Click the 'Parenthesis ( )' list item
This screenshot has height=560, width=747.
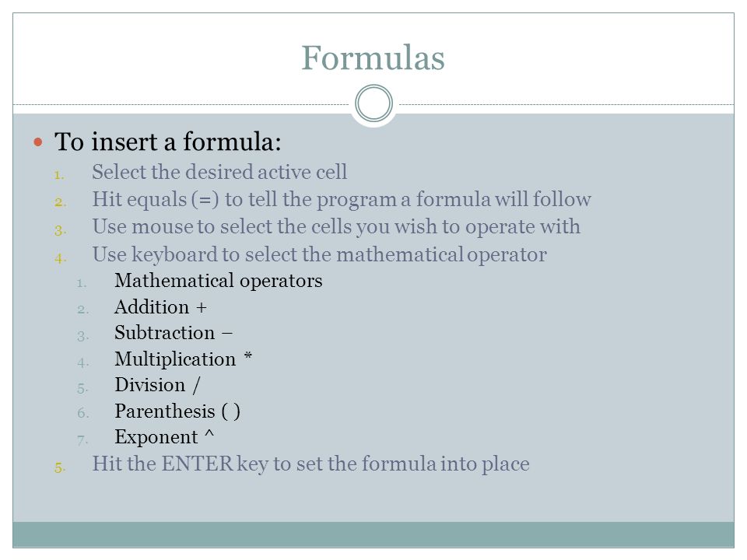[177, 411]
